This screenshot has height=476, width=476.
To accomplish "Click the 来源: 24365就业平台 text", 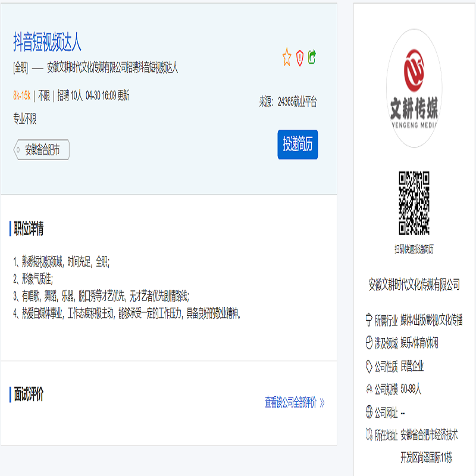I will (288, 102).
